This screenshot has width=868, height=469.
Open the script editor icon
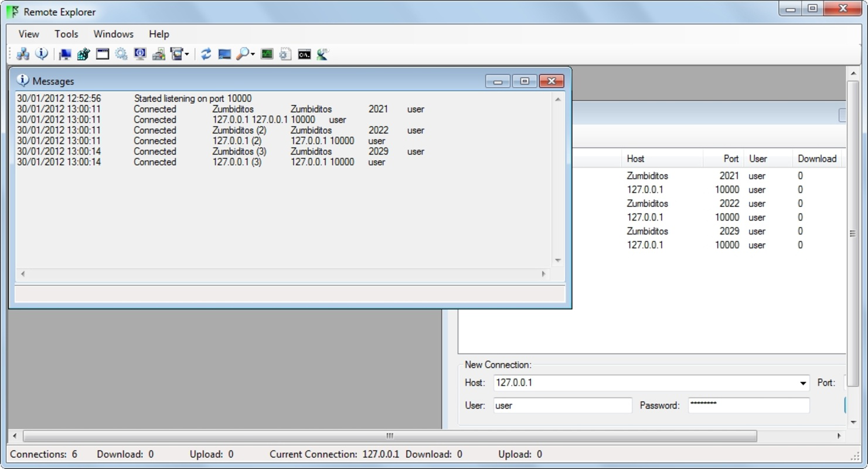(284, 54)
